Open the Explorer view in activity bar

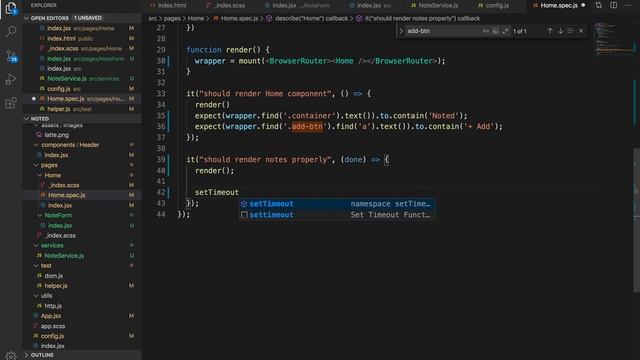(11, 8)
